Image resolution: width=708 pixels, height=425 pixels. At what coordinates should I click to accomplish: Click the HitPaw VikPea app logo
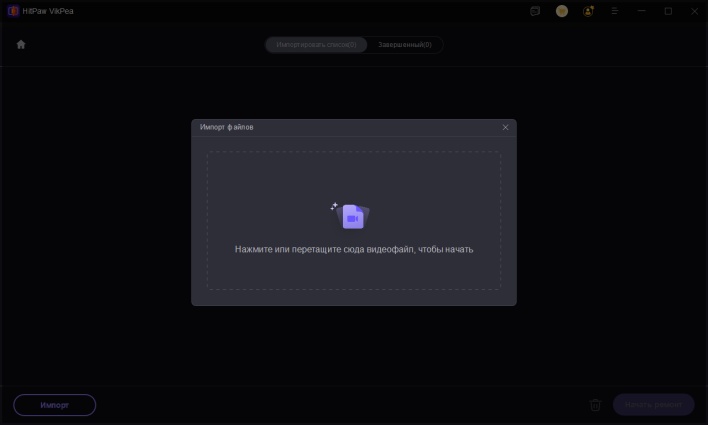pos(13,11)
